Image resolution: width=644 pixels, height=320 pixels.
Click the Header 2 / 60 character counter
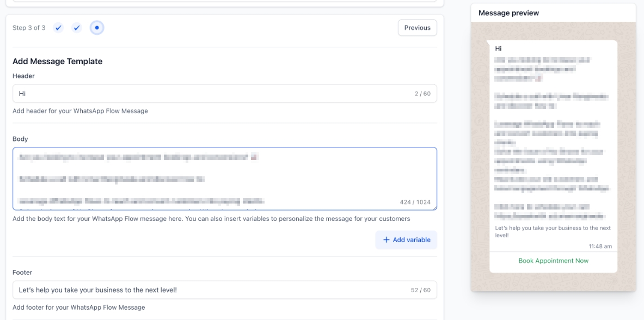422,94
